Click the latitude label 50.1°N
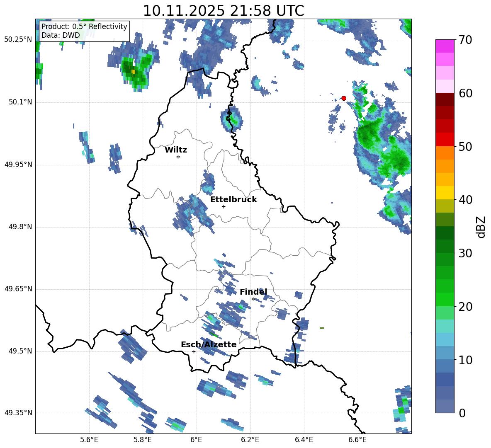The height and width of the screenshot is (448, 491). coord(20,102)
